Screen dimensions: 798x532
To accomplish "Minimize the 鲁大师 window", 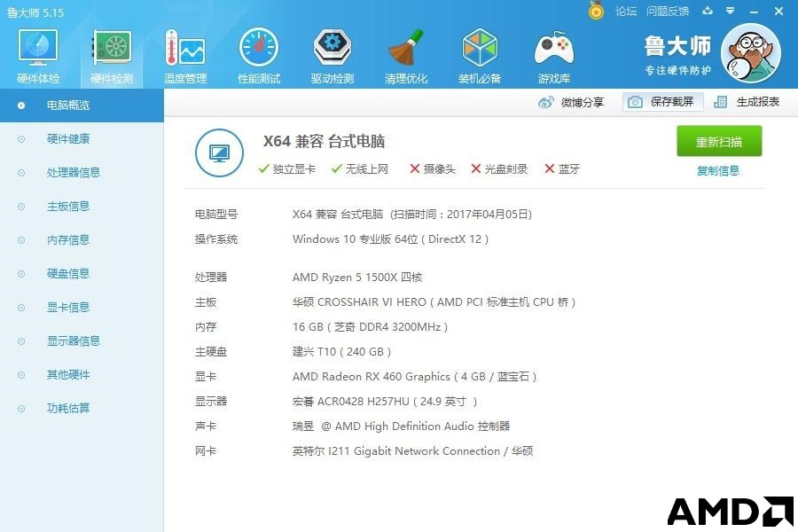I will coord(755,12).
